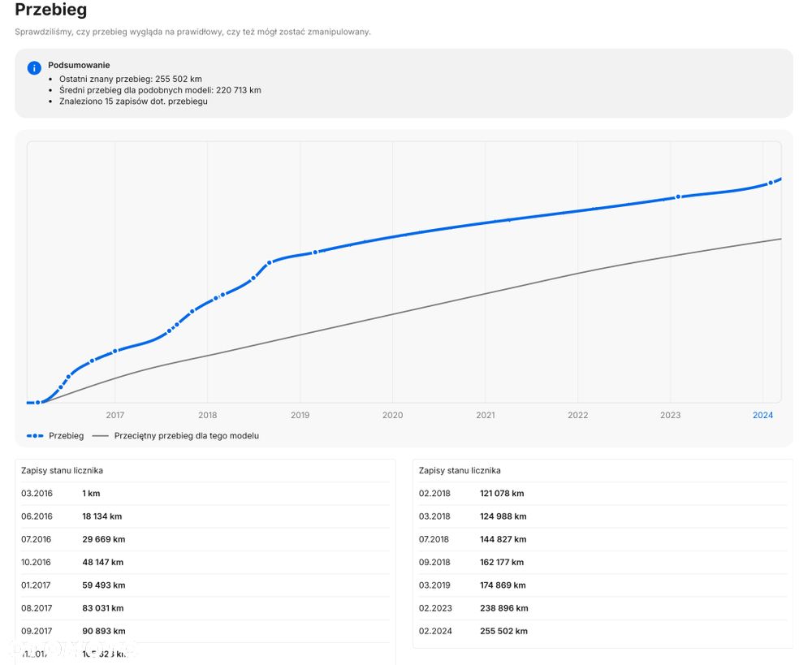The height and width of the screenshot is (665, 812).
Task: Select the 02.2023 row showing 238 896 km
Action: point(503,608)
